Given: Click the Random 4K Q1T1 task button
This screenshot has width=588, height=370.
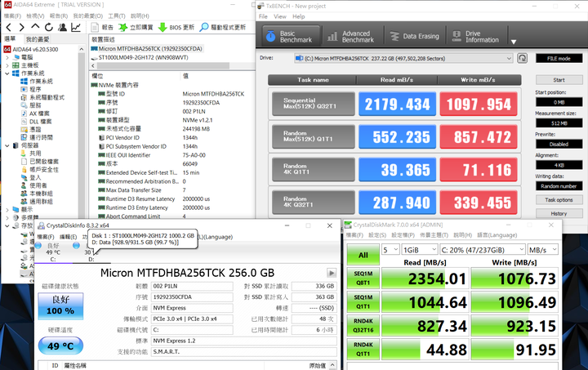Looking at the screenshot, I should [x=313, y=169].
